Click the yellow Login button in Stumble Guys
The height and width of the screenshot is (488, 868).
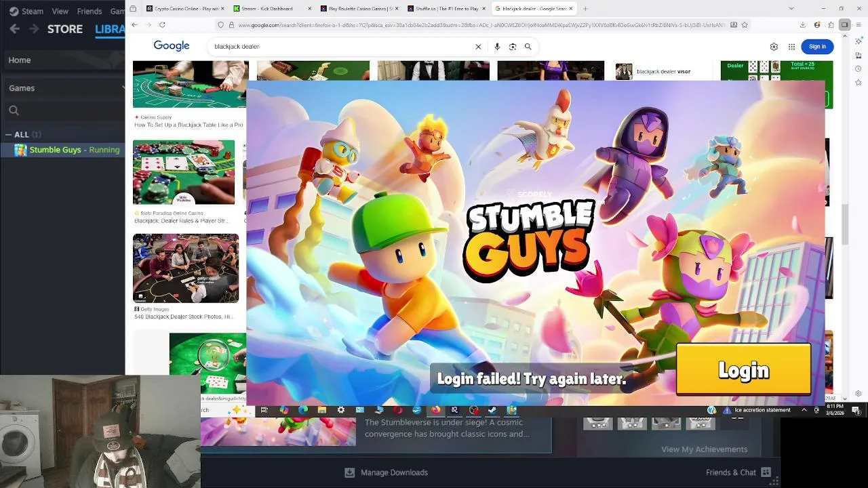[x=743, y=369]
